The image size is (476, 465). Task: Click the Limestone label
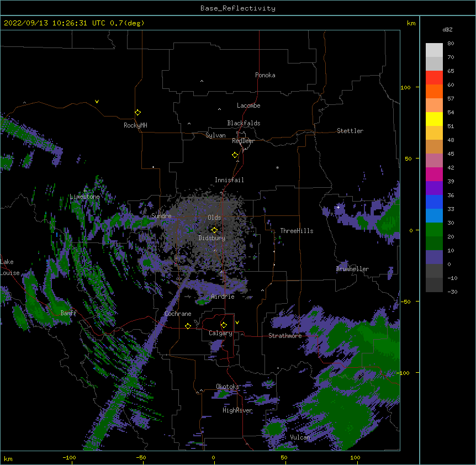pyautogui.click(x=84, y=197)
